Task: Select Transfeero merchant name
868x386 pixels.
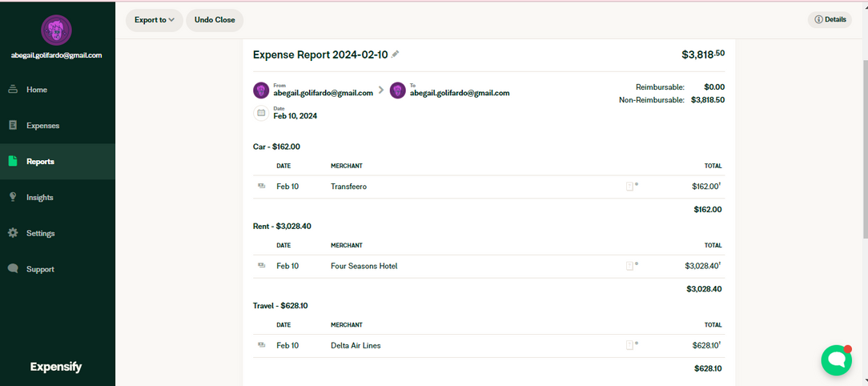Action: [x=349, y=187]
